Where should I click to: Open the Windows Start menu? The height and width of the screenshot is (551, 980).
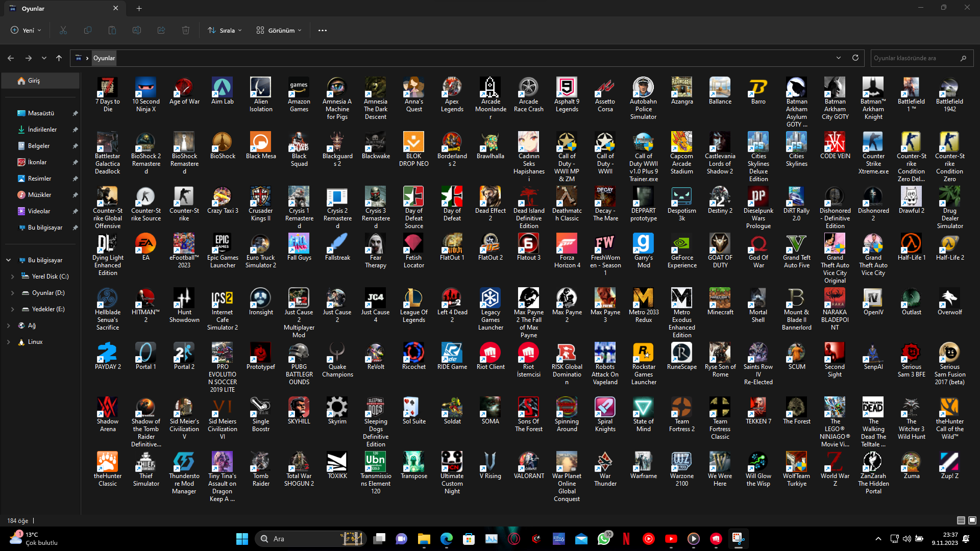[242, 539]
